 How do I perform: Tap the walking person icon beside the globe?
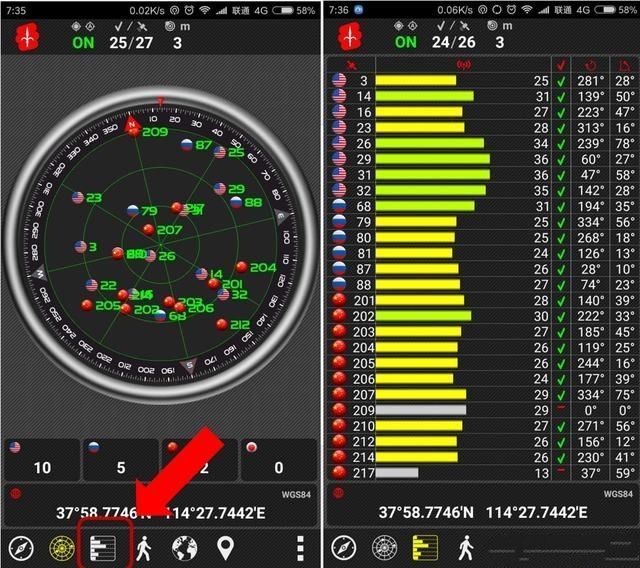point(144,547)
